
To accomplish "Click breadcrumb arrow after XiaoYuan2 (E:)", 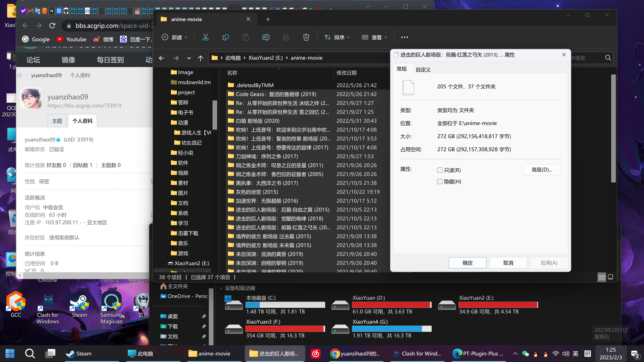I will point(287,58).
